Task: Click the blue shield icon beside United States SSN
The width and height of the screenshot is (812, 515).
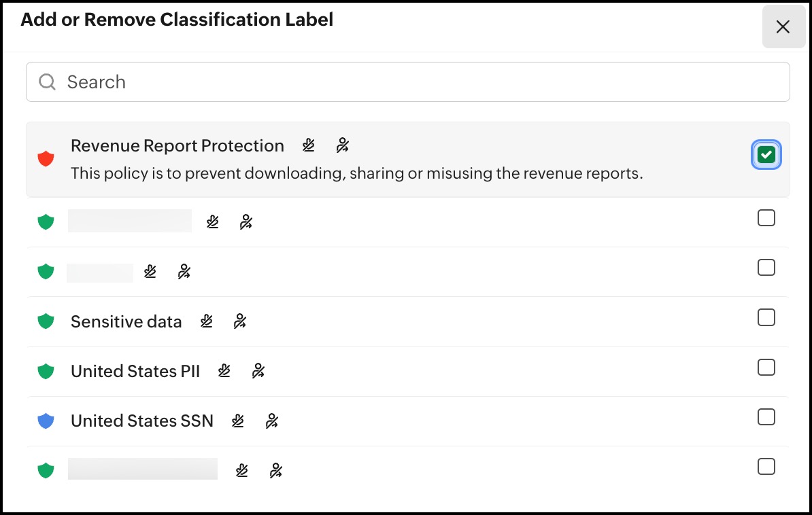Action: [46, 421]
